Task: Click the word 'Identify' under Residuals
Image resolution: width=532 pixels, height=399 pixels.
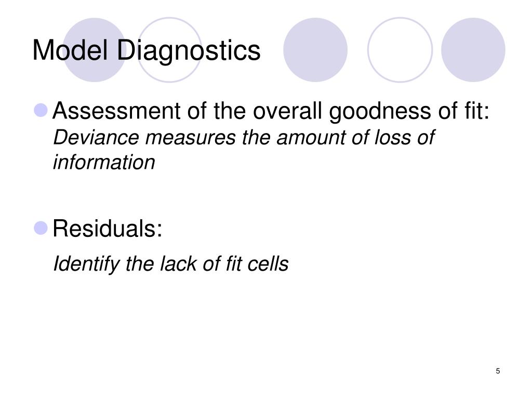Action: 87,264
